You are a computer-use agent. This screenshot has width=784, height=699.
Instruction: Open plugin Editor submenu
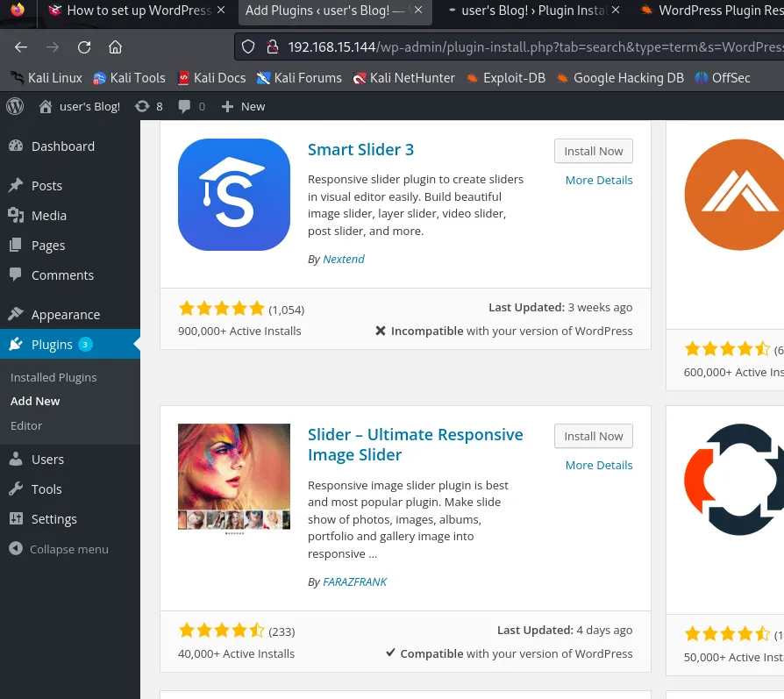26,425
